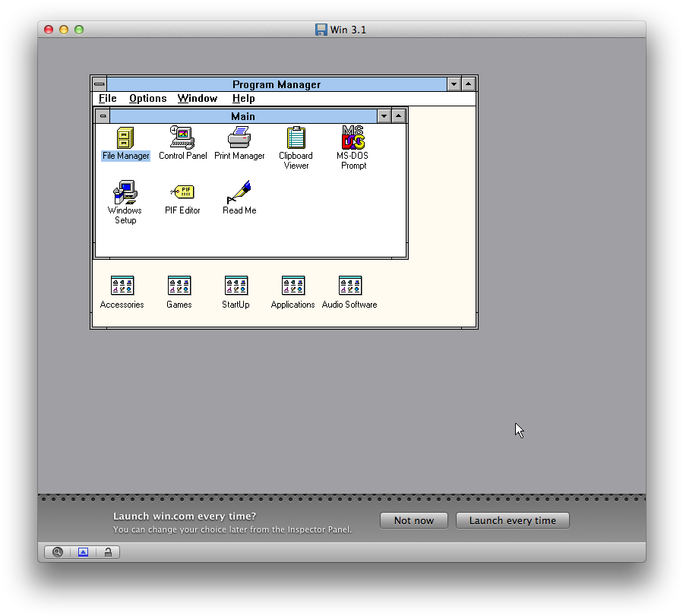Open the Options menu
The width and height of the screenshot is (683, 616).
[147, 99]
